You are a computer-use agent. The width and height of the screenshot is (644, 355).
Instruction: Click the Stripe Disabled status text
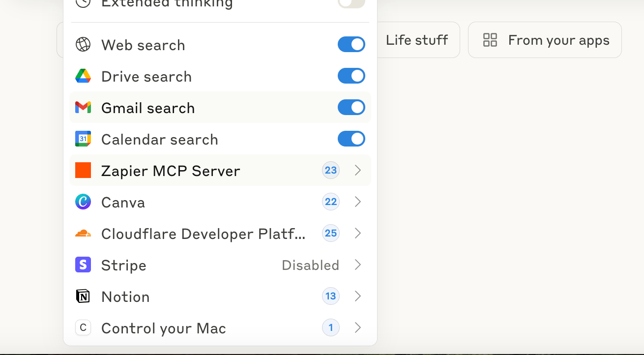pos(311,265)
